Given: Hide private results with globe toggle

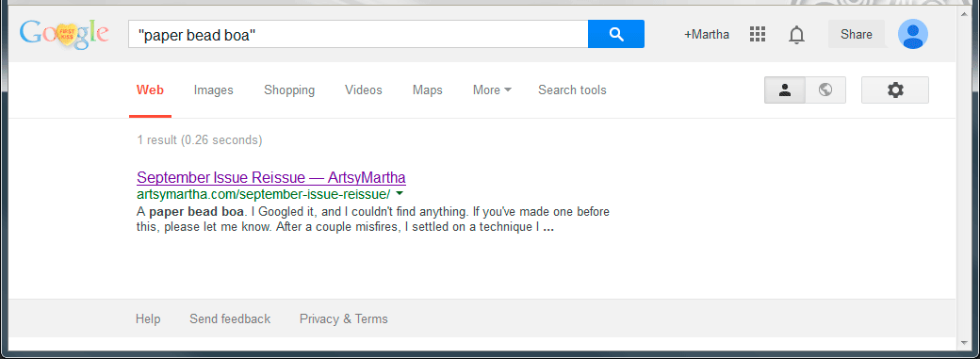Looking at the screenshot, I should pos(825,90).
